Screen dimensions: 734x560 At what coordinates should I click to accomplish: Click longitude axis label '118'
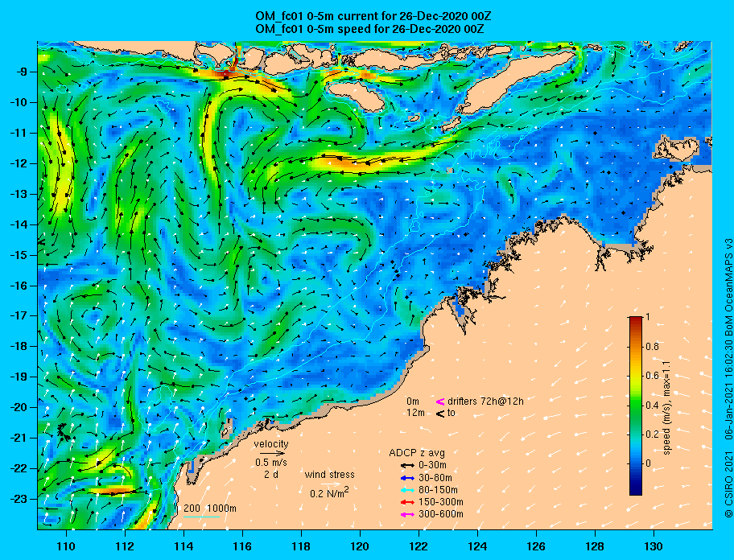tap(301, 547)
